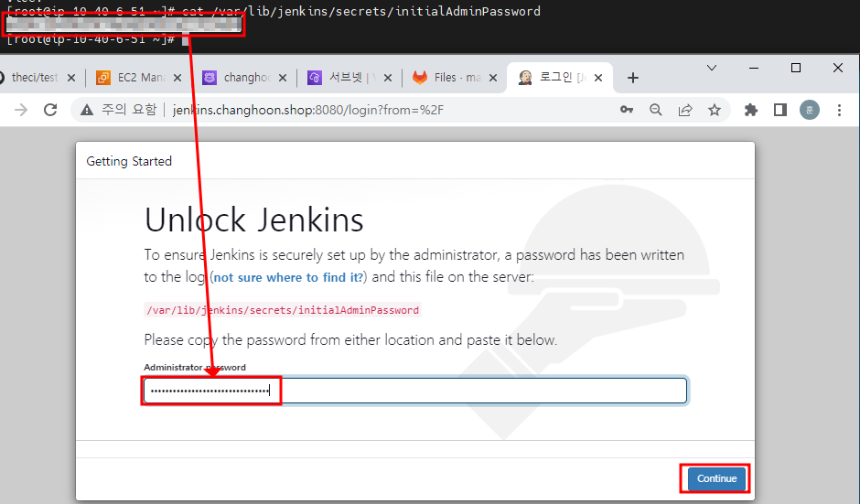Open 'not sure where to find it?' link
The image size is (860, 504).
288,277
